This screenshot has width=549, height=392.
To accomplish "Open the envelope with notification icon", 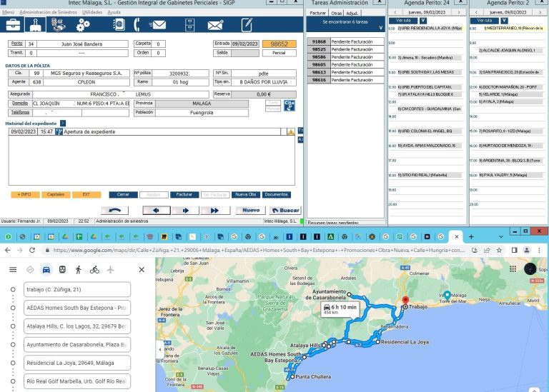I will coord(215,25).
